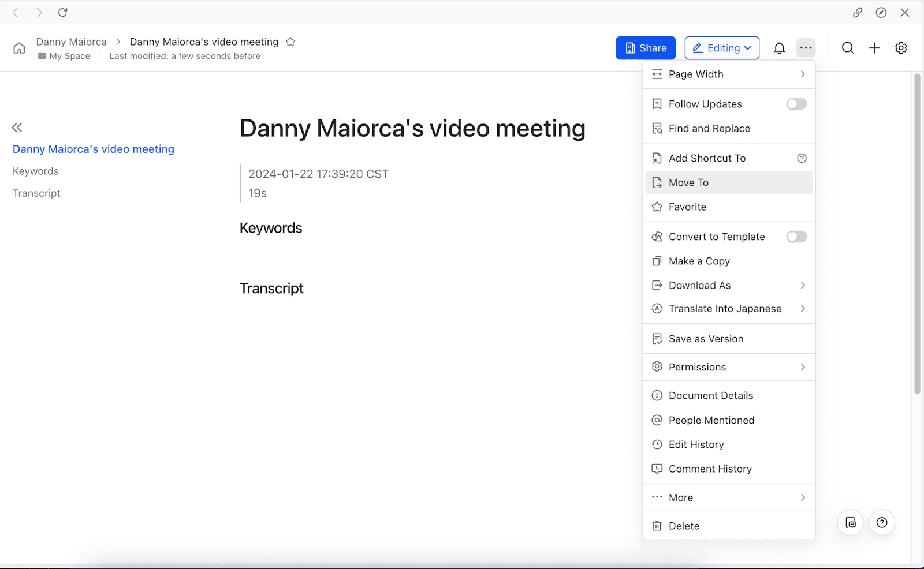The height and width of the screenshot is (569, 924).
Task: Click the Keywords heading in document
Action: click(271, 228)
